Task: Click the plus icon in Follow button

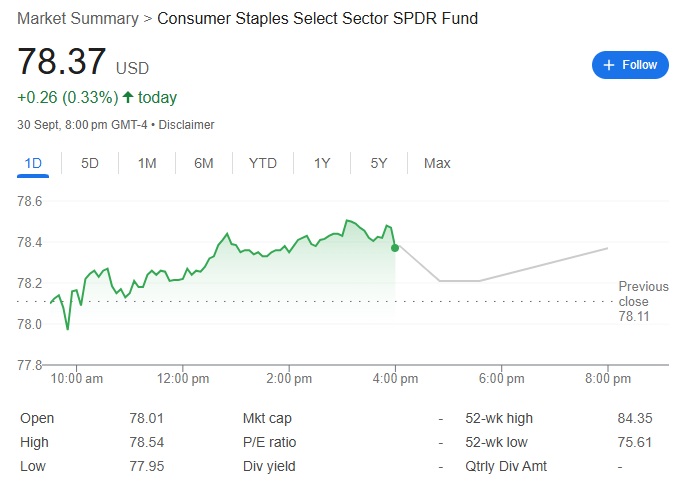Action: [608, 65]
